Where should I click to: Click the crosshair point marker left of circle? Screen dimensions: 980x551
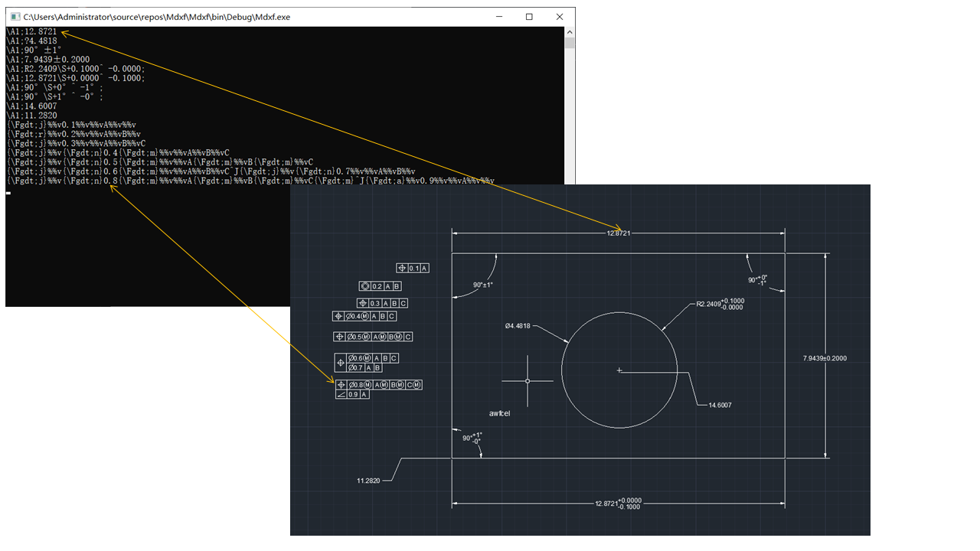click(x=528, y=380)
